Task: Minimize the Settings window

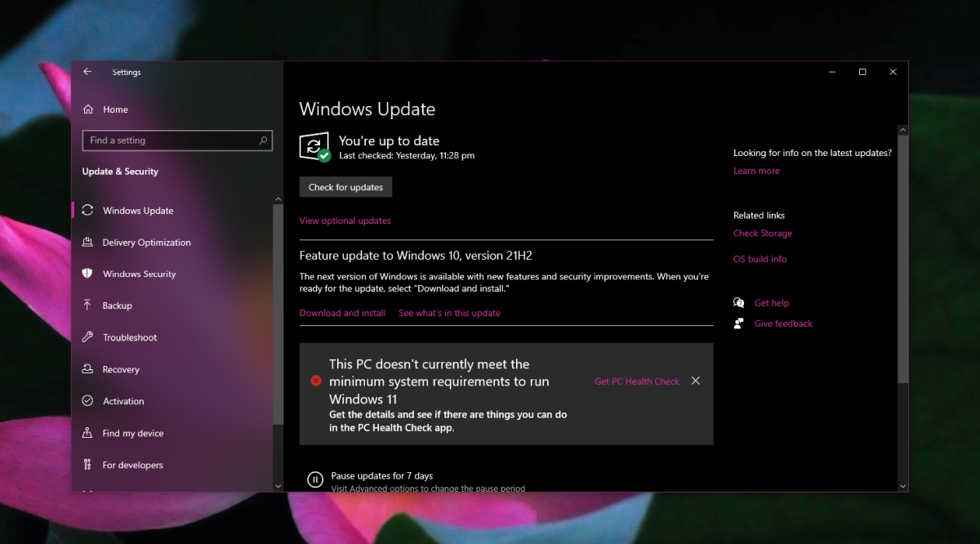Action: 831,72
